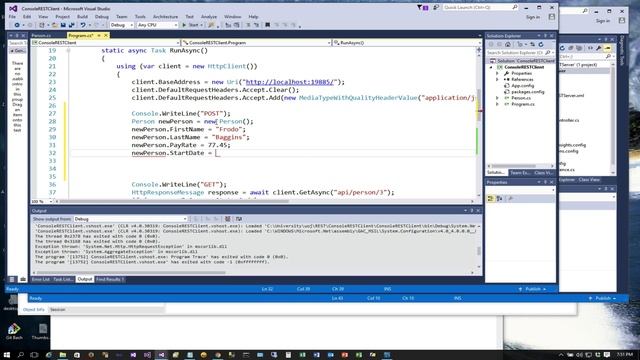Open the Build menu

pos(82,17)
